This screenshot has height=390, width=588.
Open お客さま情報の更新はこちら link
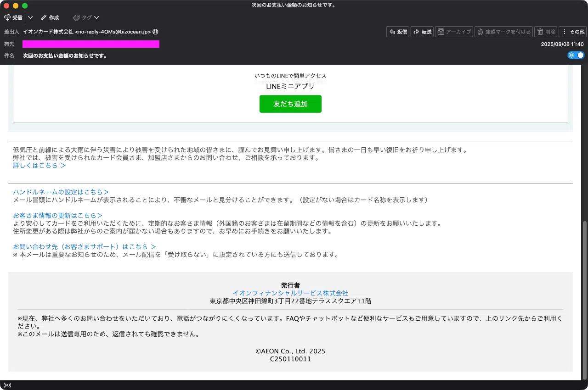(57, 215)
